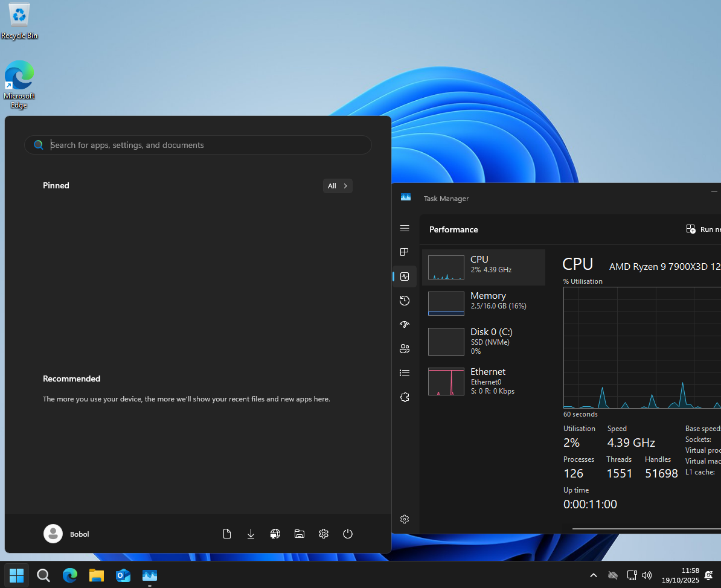721x588 pixels.
Task: Open Services puzzle icon in Task Manager
Action: coord(405,397)
